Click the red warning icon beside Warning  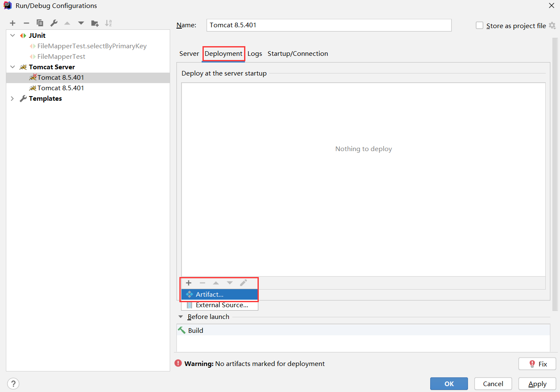[178, 363]
